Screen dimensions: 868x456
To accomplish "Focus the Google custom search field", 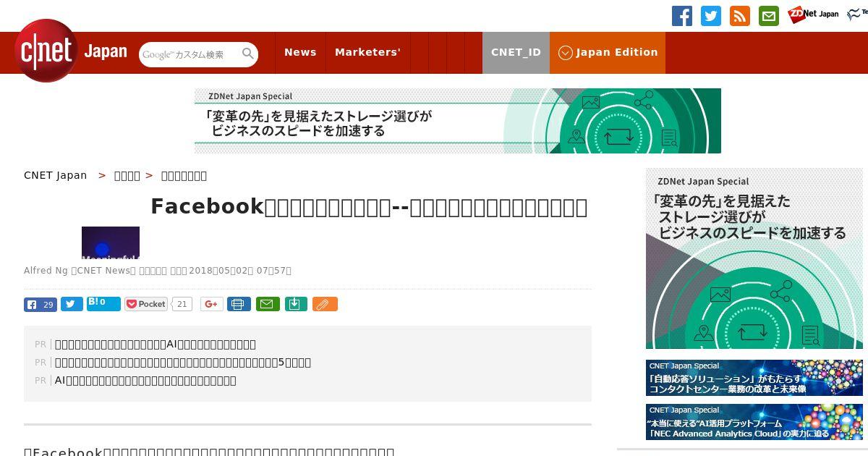I will 190,54.
